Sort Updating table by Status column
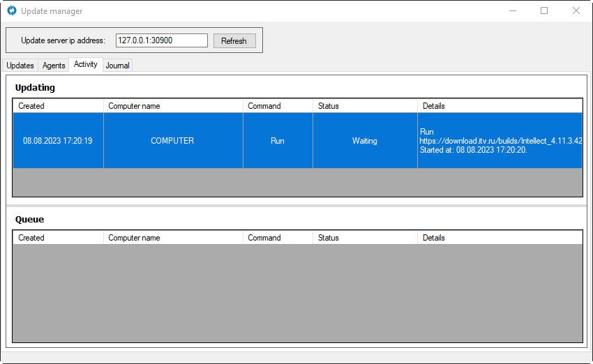This screenshot has height=364, width=593. tap(364, 106)
